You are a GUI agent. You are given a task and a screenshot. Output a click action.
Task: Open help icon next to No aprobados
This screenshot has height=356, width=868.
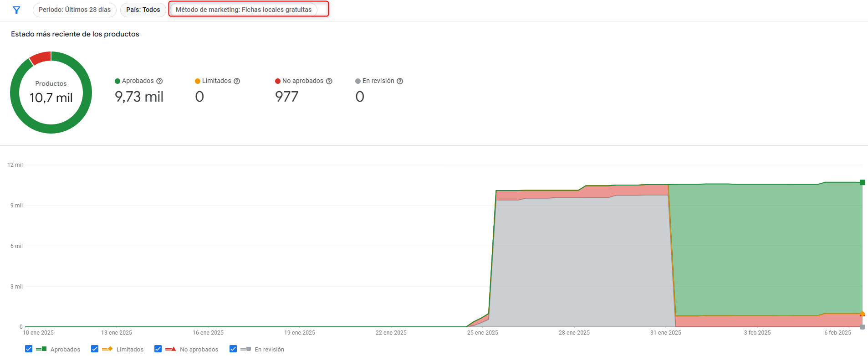tap(329, 81)
